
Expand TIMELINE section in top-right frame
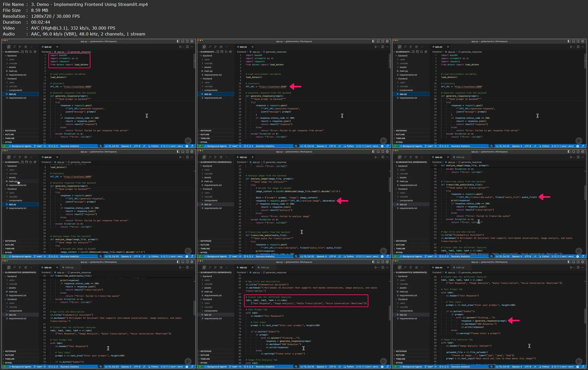411,138
